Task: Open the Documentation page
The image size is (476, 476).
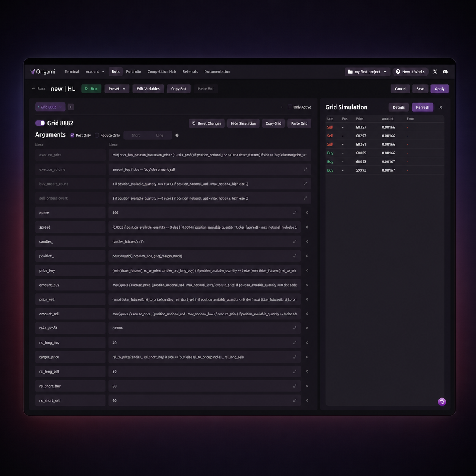Action: tap(217, 71)
